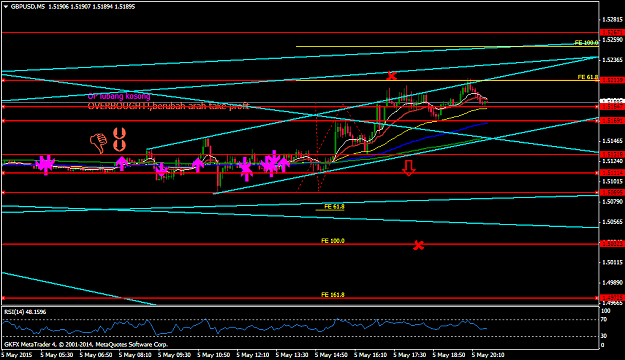Viewport: 625px width, 360px height.
Task: Select the orange thumbs-down symbol
Action: click(x=98, y=143)
